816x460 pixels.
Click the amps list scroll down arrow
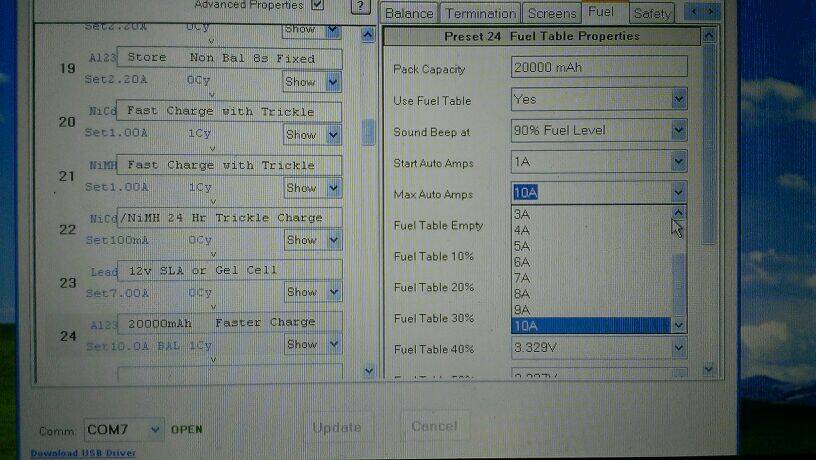pos(678,326)
